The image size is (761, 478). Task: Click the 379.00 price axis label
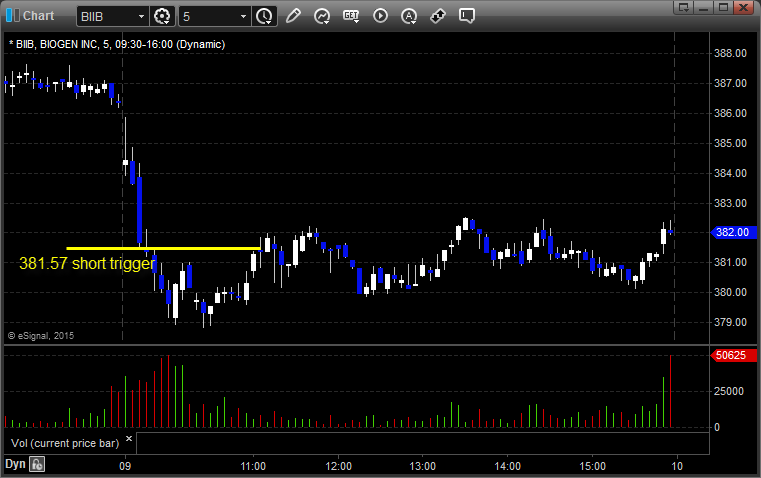730,322
